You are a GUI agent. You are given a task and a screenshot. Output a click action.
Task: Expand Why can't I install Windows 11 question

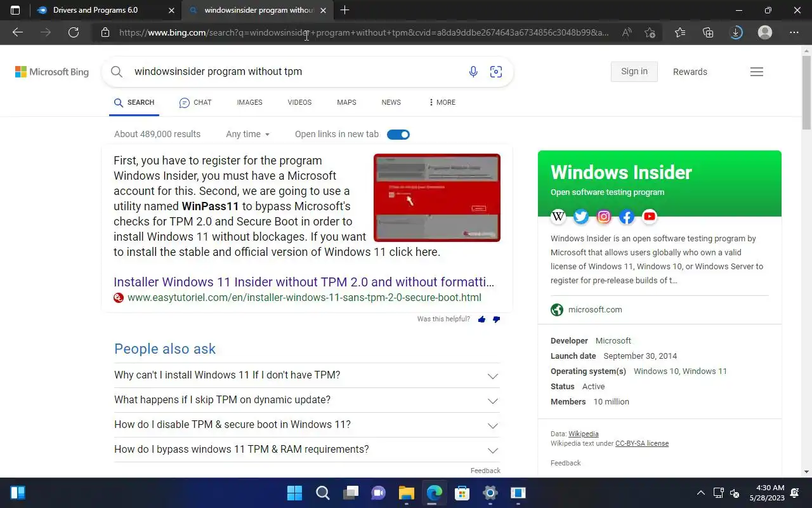[307, 375]
